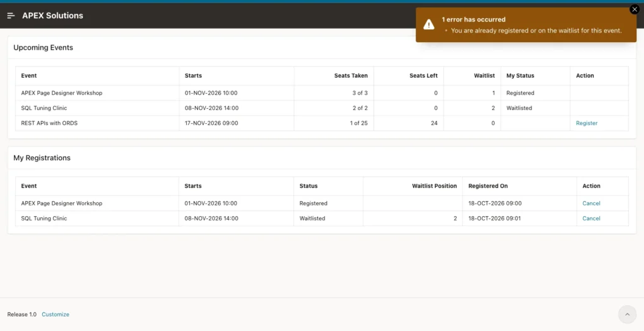
Task: Click the 18-OCT-2026 09:01 registered date
Action: [494, 219]
